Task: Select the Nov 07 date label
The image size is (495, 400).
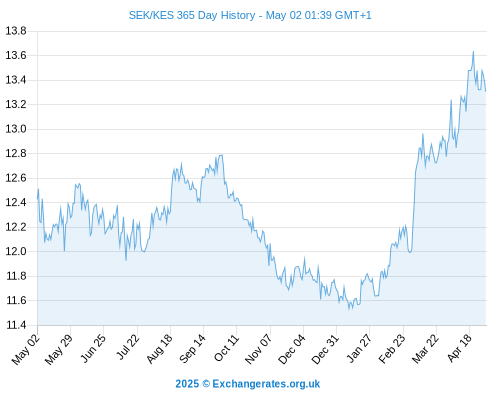Action: pyautogui.click(x=259, y=349)
